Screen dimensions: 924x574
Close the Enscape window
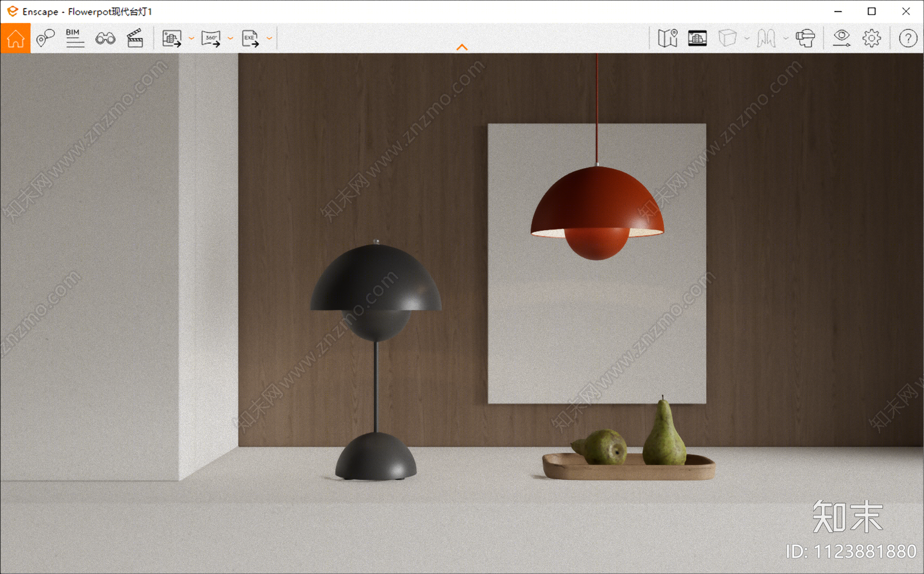(x=906, y=12)
